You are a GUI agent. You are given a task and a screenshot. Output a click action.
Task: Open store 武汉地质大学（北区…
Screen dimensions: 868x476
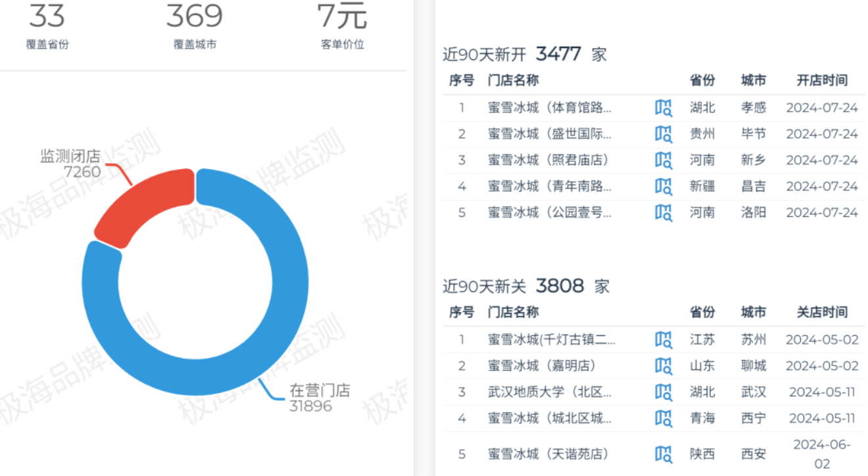(x=550, y=393)
